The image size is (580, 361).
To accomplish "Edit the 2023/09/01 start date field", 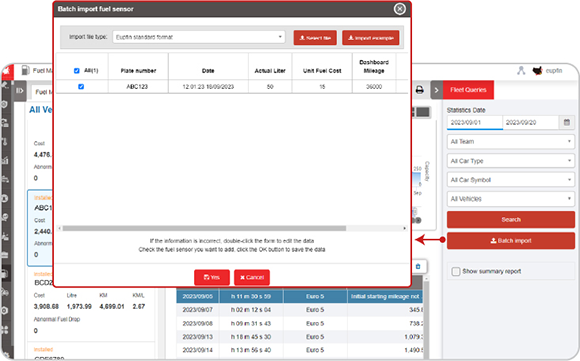I will point(475,122).
